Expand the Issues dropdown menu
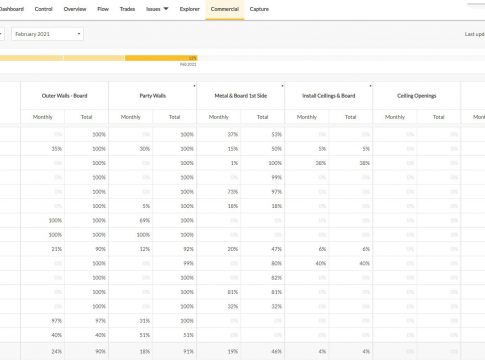The width and height of the screenshot is (485, 360). [x=157, y=9]
